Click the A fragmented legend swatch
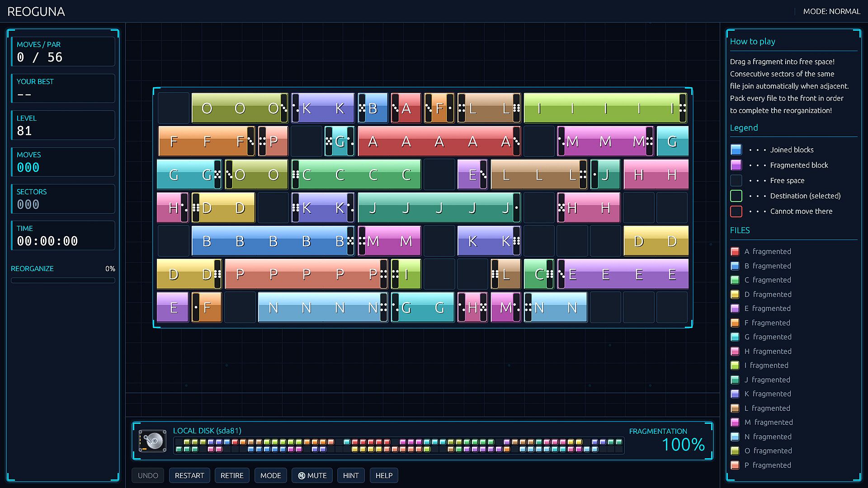The height and width of the screenshot is (488, 868). [x=735, y=251]
